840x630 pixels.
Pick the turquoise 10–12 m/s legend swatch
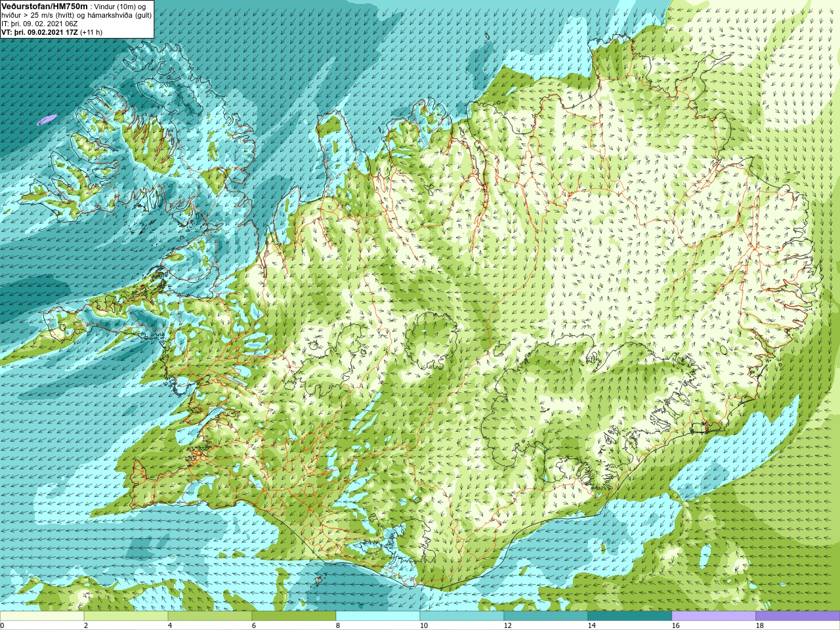[x=462, y=616]
